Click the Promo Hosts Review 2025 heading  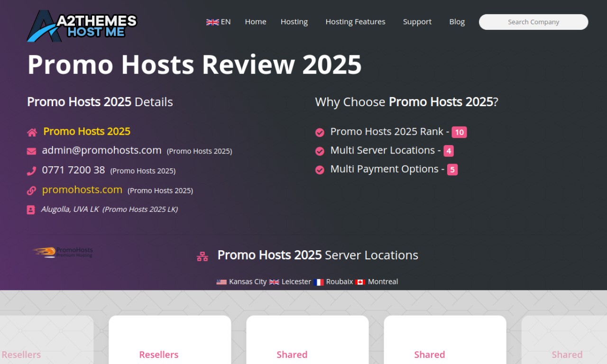coord(194,64)
